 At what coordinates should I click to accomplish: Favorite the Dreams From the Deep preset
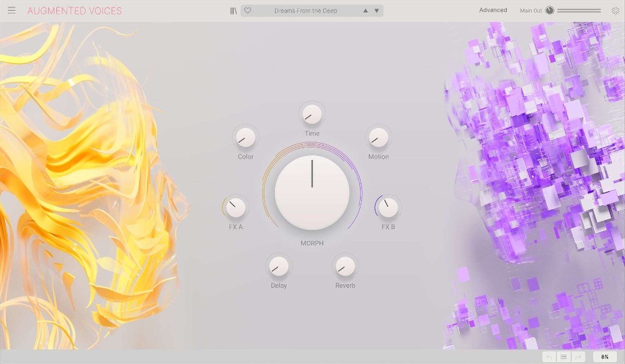click(x=248, y=10)
